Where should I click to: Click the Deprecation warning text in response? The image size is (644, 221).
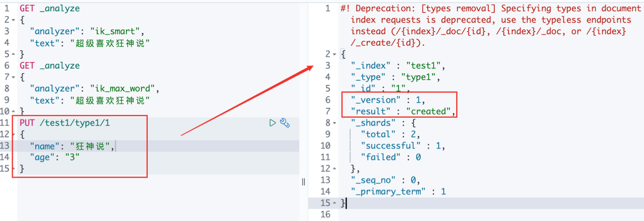[x=491, y=25]
